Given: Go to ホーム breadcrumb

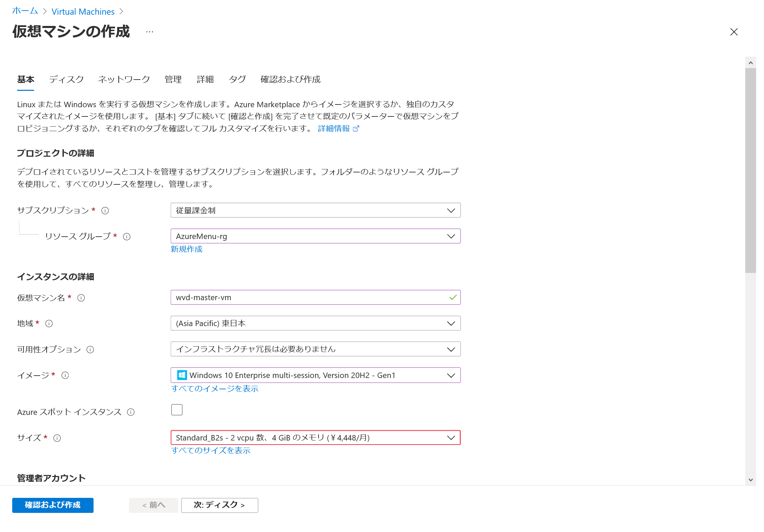Looking at the screenshot, I should [25, 11].
